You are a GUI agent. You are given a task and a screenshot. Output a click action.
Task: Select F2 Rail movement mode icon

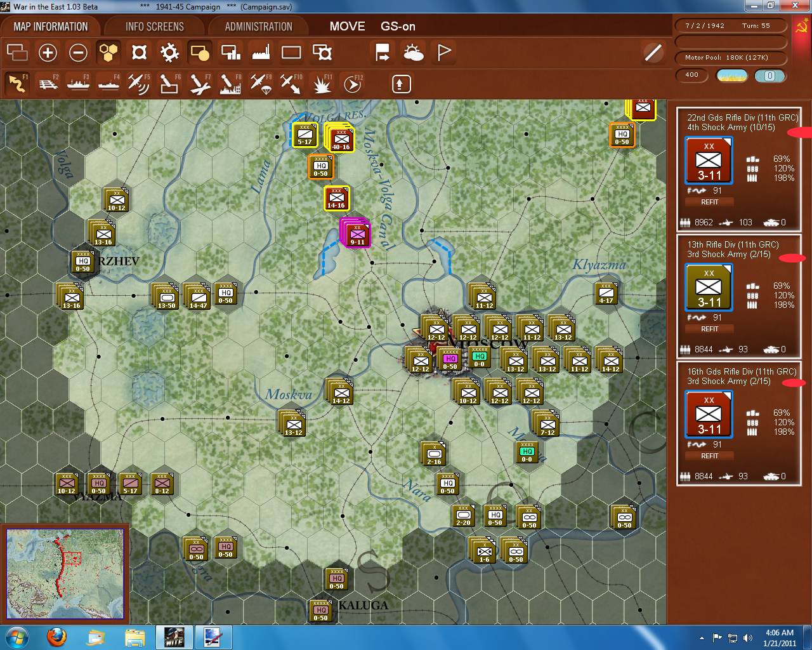(x=48, y=83)
